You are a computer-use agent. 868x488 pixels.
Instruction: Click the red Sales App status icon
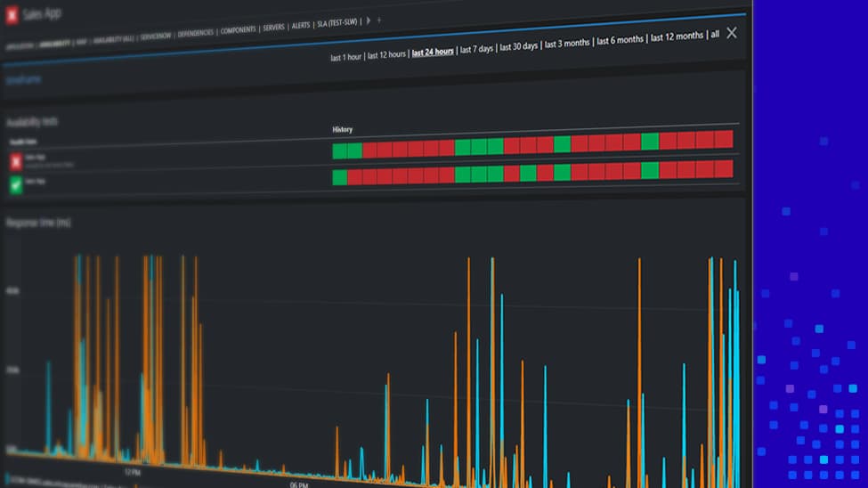point(12,15)
